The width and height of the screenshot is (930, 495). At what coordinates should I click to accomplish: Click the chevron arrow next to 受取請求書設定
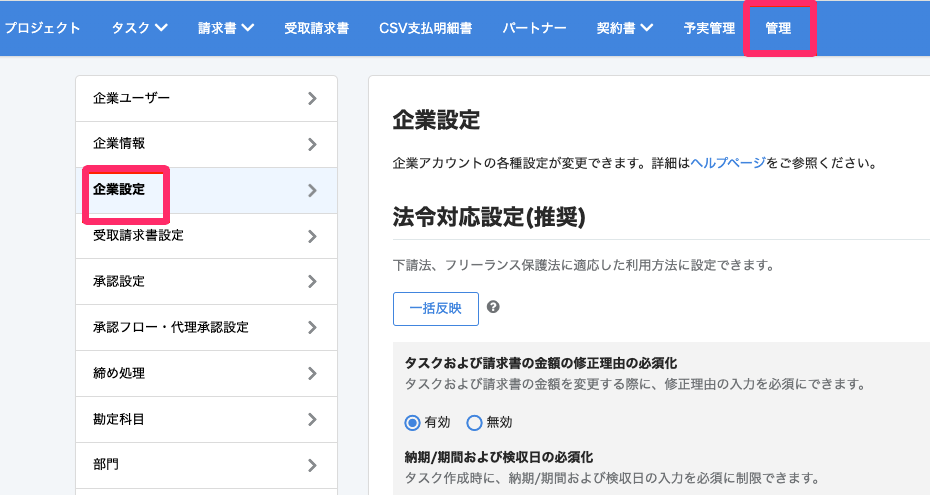(x=313, y=236)
